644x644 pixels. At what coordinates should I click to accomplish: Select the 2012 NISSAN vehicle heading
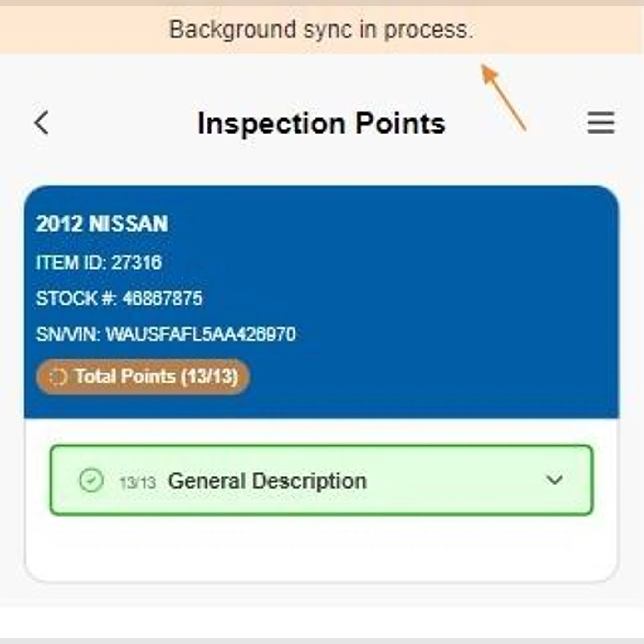102,223
